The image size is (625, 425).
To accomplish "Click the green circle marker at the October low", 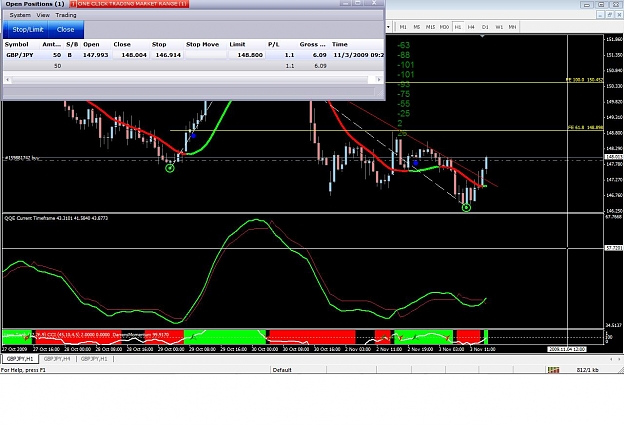I will pyautogui.click(x=170, y=169).
